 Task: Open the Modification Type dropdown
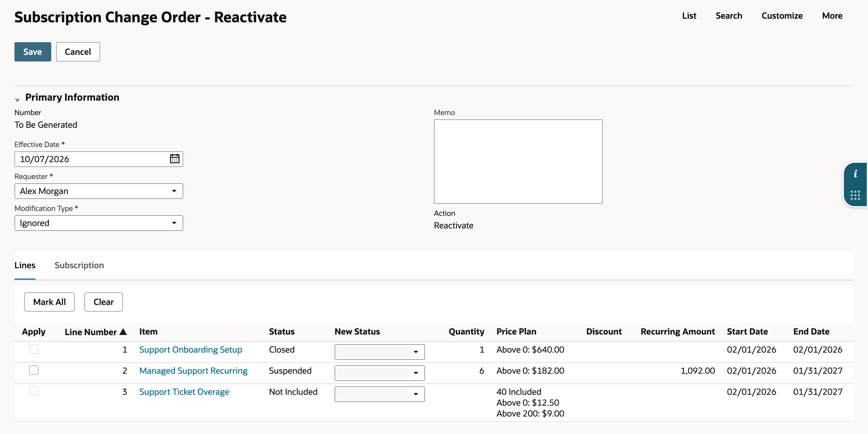coord(99,223)
